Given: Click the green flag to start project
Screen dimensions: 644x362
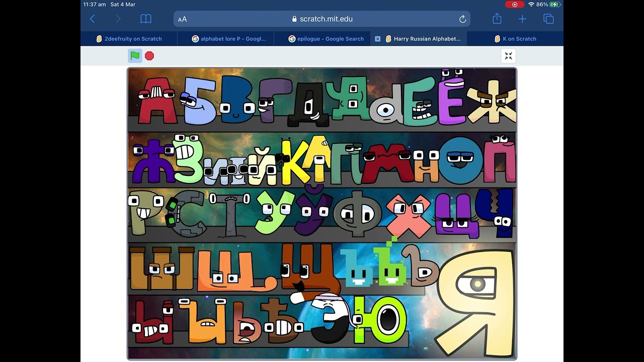Looking at the screenshot, I should (135, 56).
